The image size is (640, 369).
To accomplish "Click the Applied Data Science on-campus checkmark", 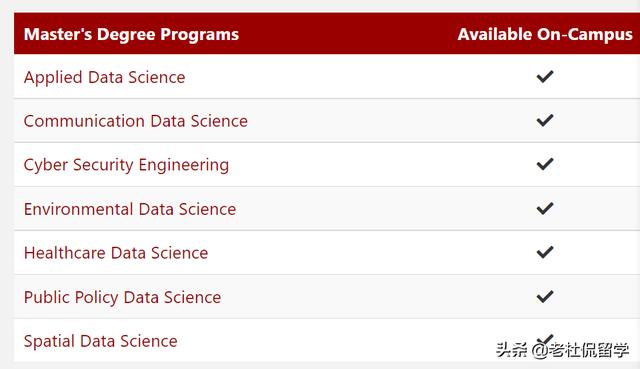I will click(545, 76).
